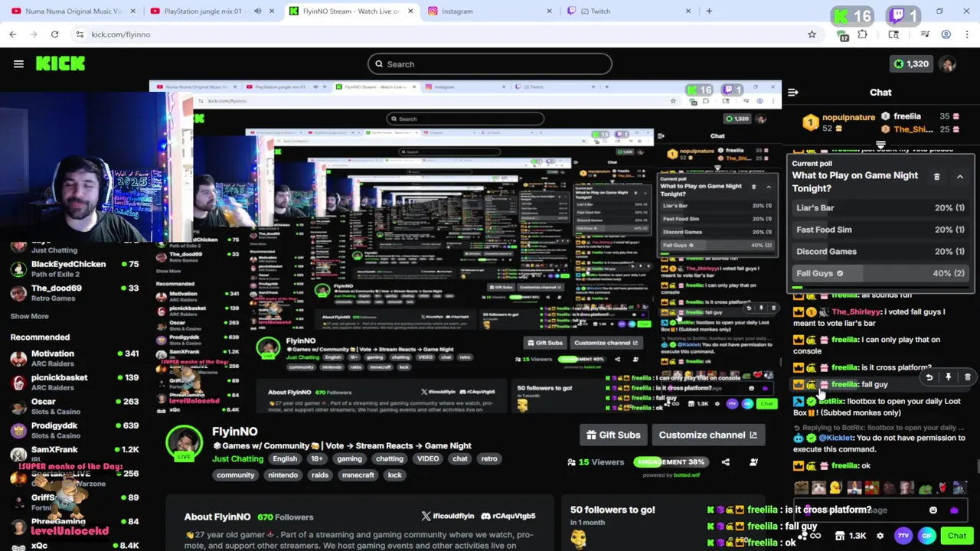Image resolution: width=980 pixels, height=551 pixels.
Task: Delete the current poll via trash icon
Action: click(x=936, y=177)
